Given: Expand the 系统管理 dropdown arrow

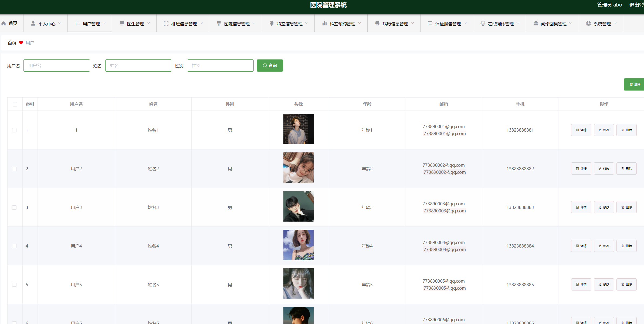Looking at the screenshot, I should (x=615, y=23).
